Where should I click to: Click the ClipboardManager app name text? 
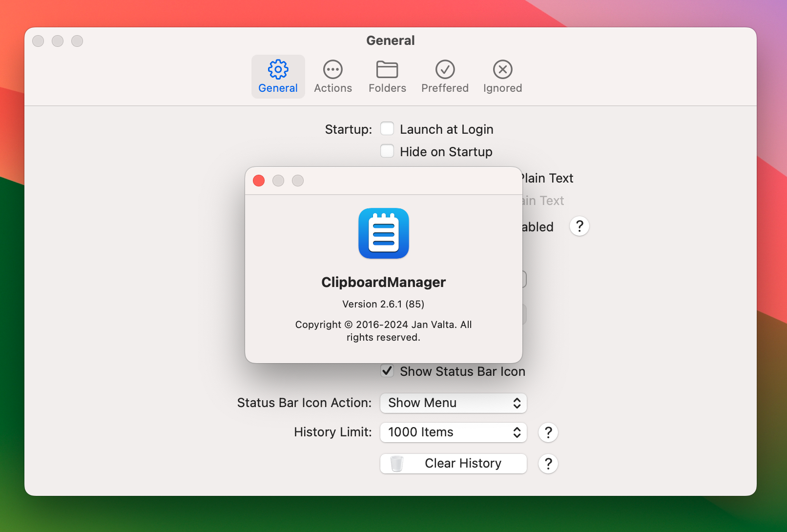point(384,282)
